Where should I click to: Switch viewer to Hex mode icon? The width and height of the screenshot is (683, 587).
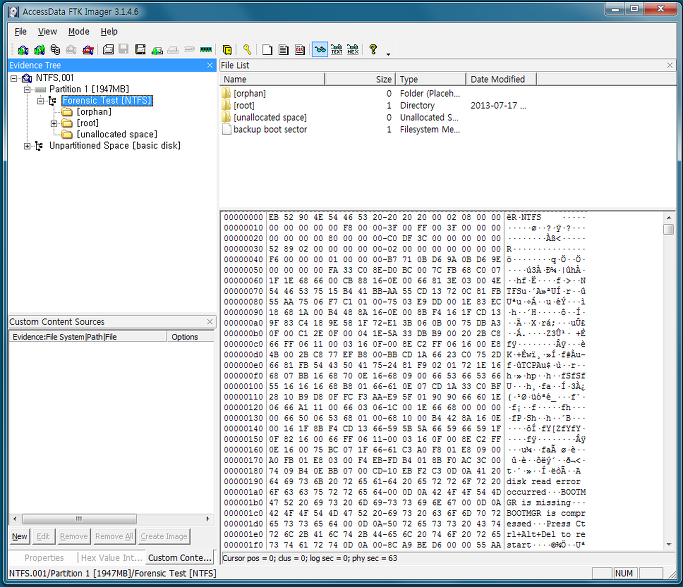click(353, 50)
